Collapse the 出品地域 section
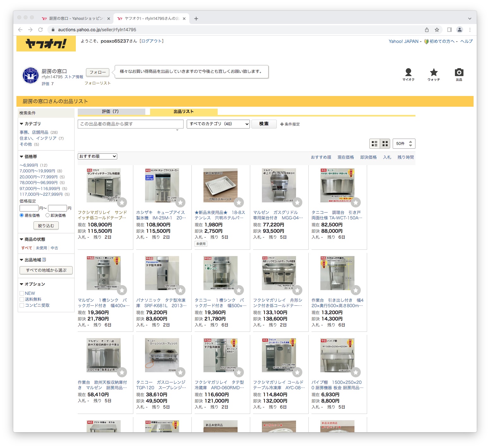 point(30,260)
